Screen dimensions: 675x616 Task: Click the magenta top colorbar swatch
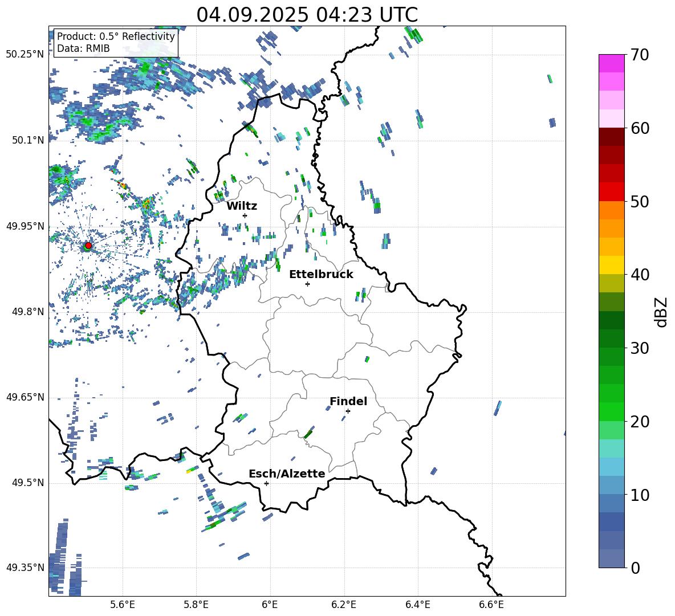[x=611, y=63]
